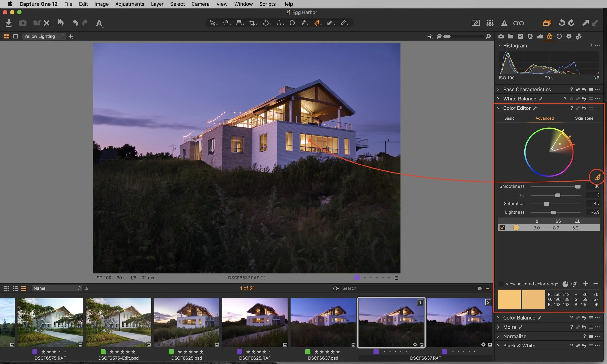Image resolution: width=607 pixels, height=364 pixels.
Task: Click the Redo arrow icon
Action: click(x=85, y=23)
